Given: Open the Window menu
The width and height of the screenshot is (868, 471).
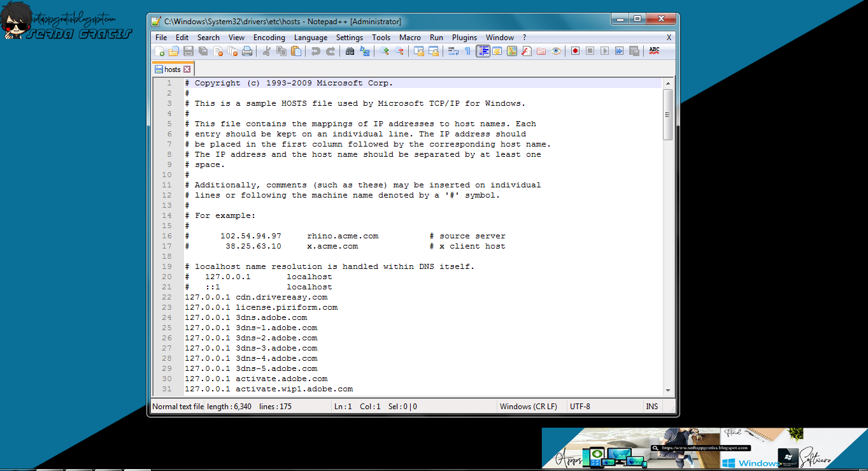Looking at the screenshot, I should pos(500,38).
